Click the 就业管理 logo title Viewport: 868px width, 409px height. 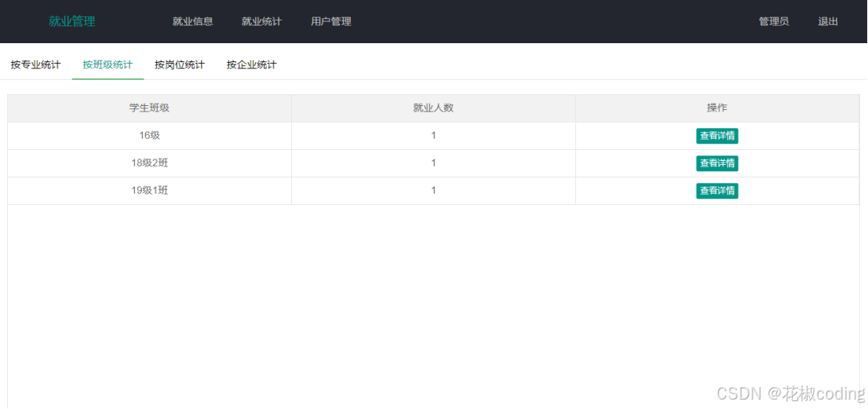click(x=72, y=21)
